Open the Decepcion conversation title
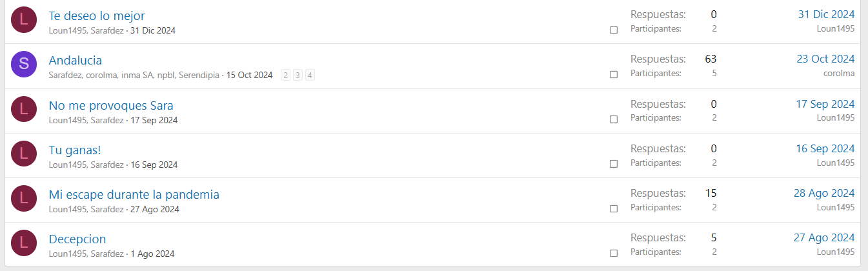The image size is (868, 271). coord(77,239)
